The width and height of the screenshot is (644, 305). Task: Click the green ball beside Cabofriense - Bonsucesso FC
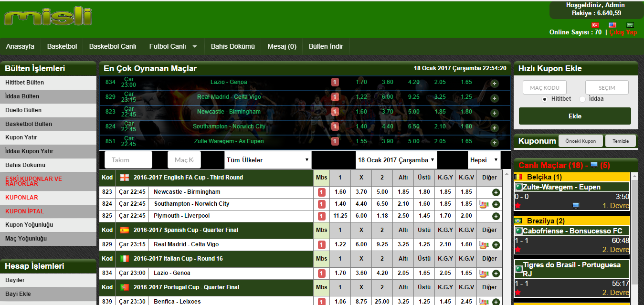[x=519, y=231]
